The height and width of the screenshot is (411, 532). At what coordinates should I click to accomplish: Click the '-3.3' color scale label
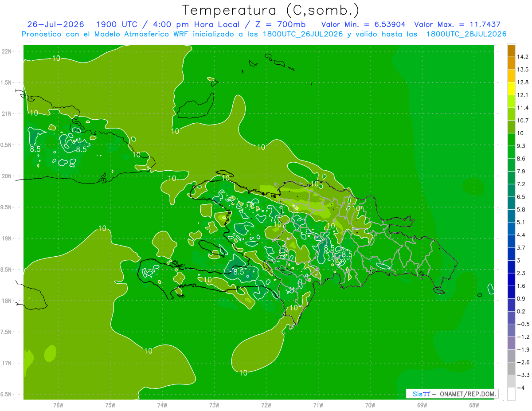523,375
